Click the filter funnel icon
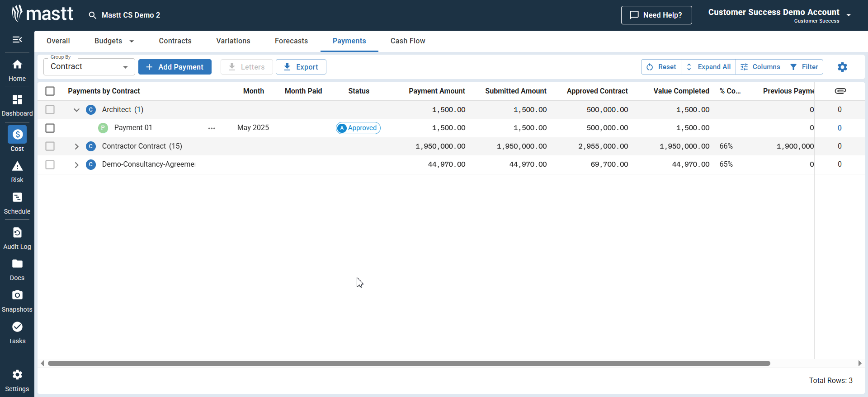The height and width of the screenshot is (397, 868). 793,67
